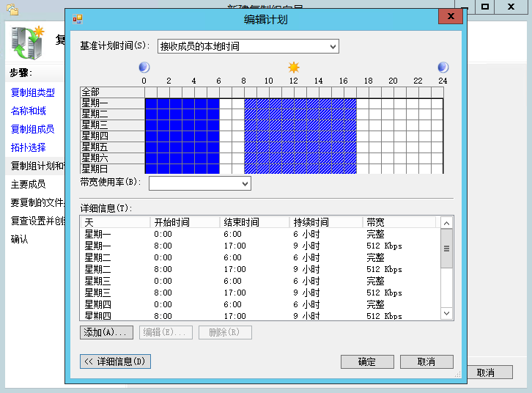532x393 pixels.
Task: Select the 星期二 row ending 17:00
Action: click(260, 269)
